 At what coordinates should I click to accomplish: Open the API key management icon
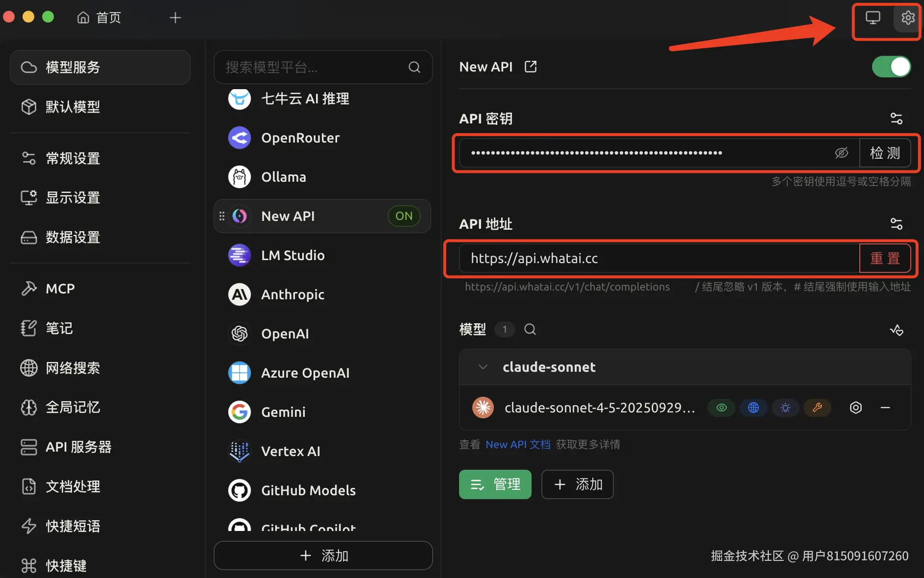897,118
